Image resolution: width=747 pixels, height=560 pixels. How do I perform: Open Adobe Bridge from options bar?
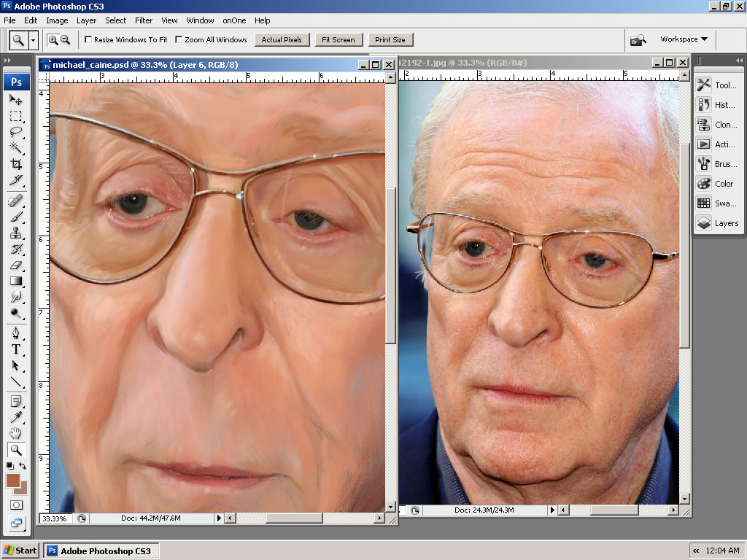point(638,40)
